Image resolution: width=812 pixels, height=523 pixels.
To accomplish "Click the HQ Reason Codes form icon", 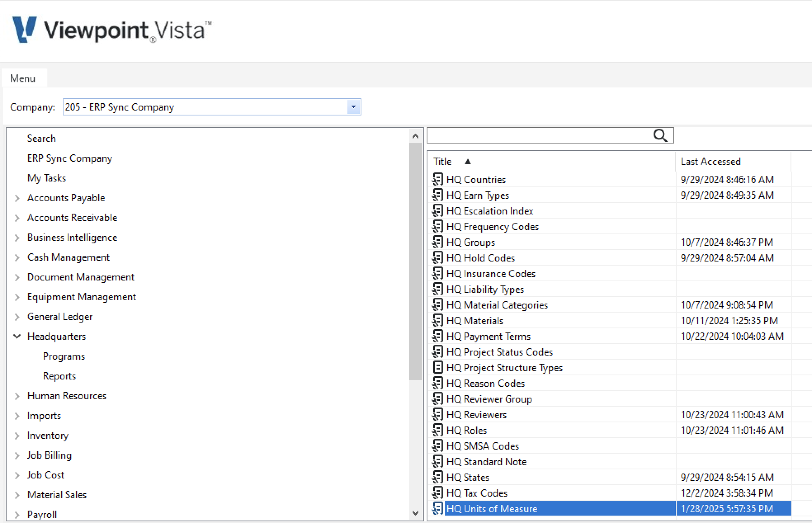I will pos(438,383).
